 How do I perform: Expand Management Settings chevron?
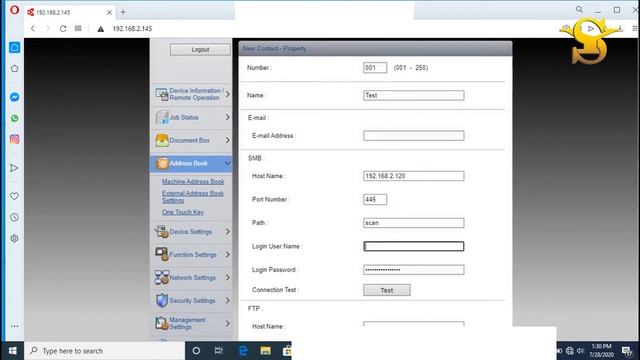click(x=227, y=323)
